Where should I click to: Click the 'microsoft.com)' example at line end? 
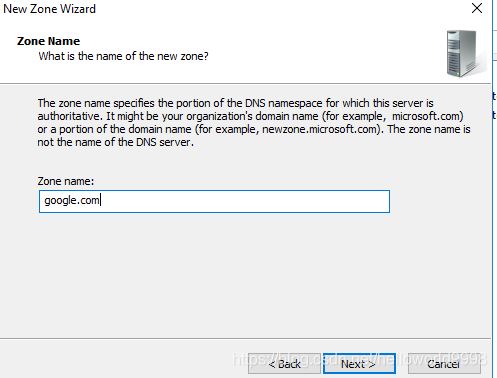(x=428, y=116)
